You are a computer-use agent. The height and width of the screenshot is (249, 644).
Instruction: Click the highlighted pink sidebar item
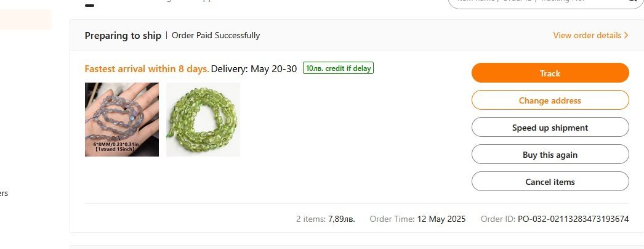point(25,20)
